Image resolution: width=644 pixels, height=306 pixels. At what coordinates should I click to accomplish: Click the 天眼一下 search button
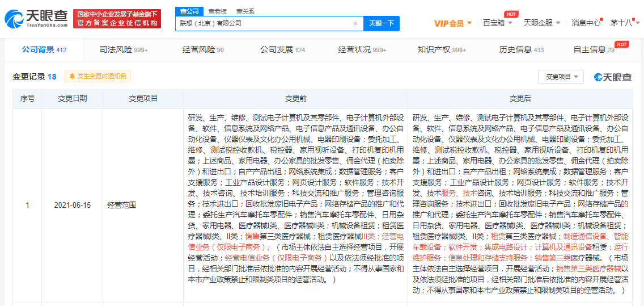click(382, 23)
